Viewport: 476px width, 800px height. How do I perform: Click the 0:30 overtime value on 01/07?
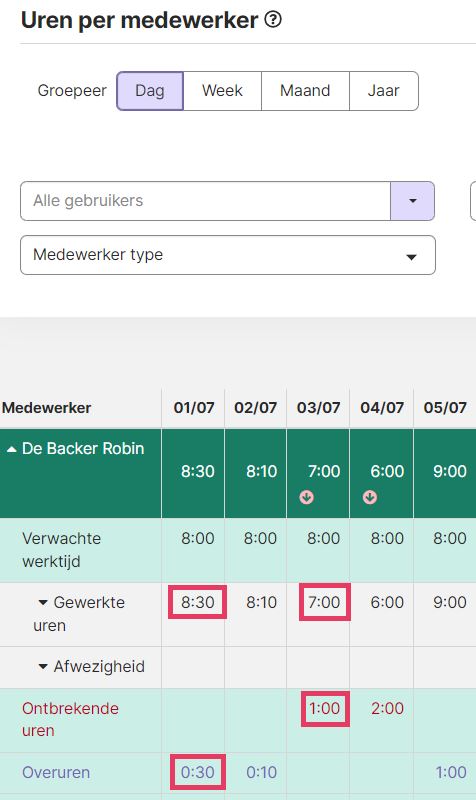tap(197, 772)
